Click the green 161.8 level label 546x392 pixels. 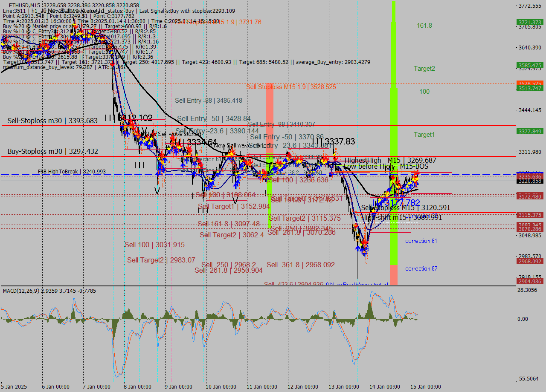click(424, 26)
